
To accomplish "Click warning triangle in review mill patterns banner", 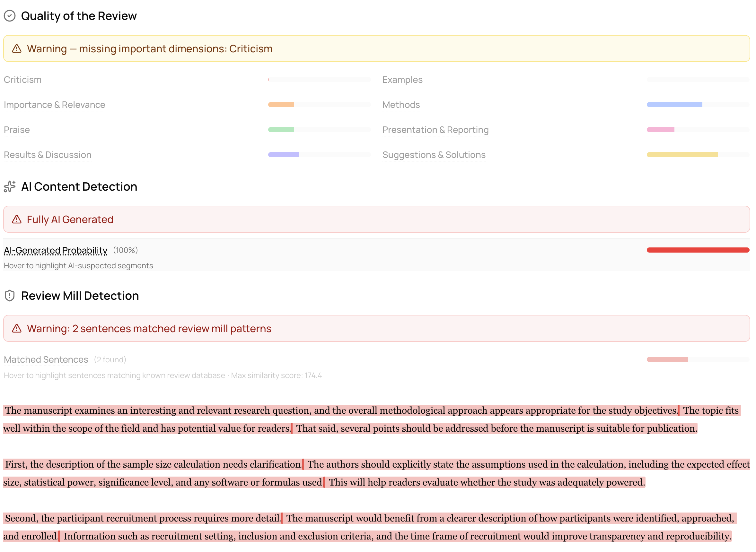I will pyautogui.click(x=17, y=328).
